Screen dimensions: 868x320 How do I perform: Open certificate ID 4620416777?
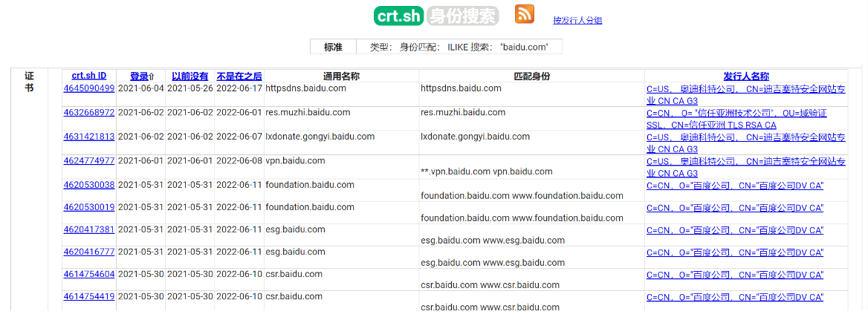(89, 252)
